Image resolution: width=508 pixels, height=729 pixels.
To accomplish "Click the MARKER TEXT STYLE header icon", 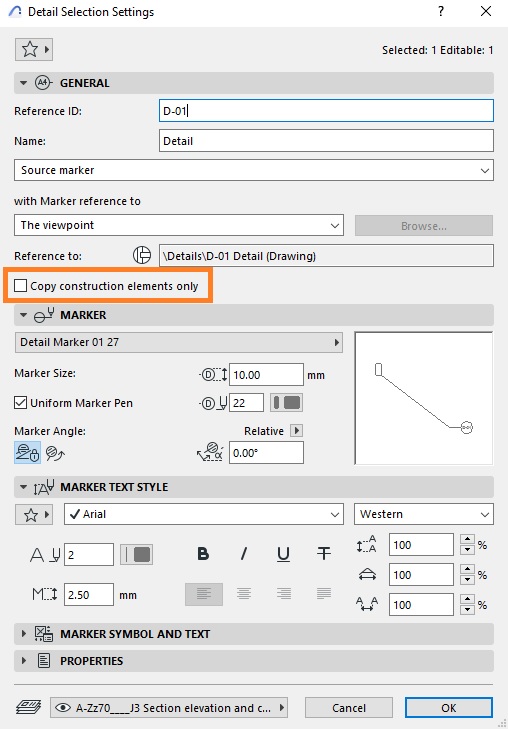I will [44, 487].
